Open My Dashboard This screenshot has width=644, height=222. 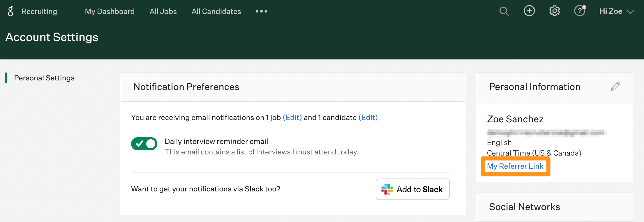point(110,11)
